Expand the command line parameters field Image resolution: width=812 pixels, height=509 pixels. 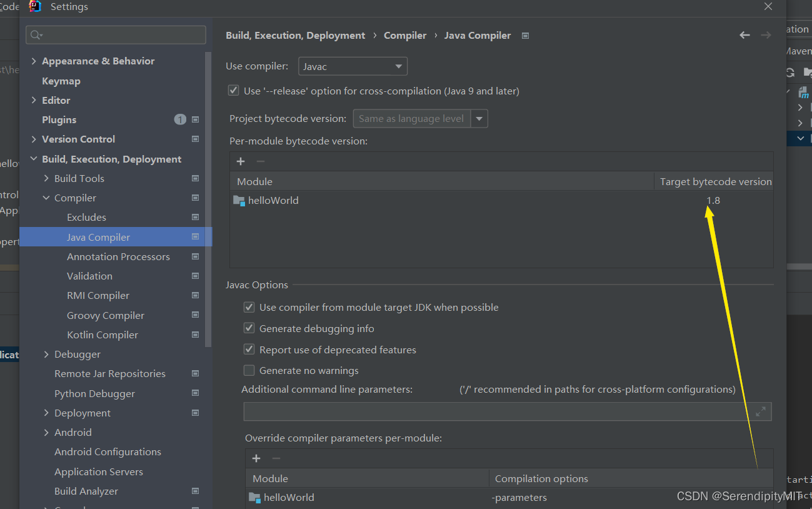click(x=761, y=411)
